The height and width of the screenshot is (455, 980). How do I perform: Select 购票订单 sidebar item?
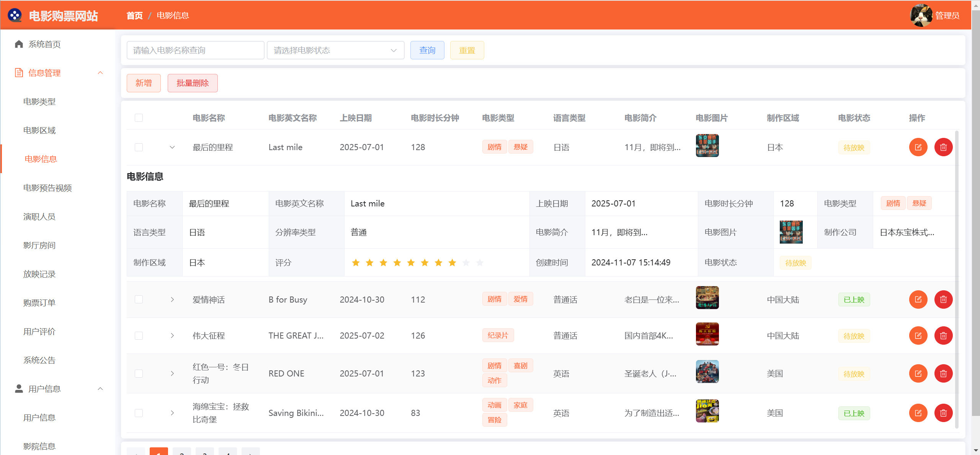(39, 303)
